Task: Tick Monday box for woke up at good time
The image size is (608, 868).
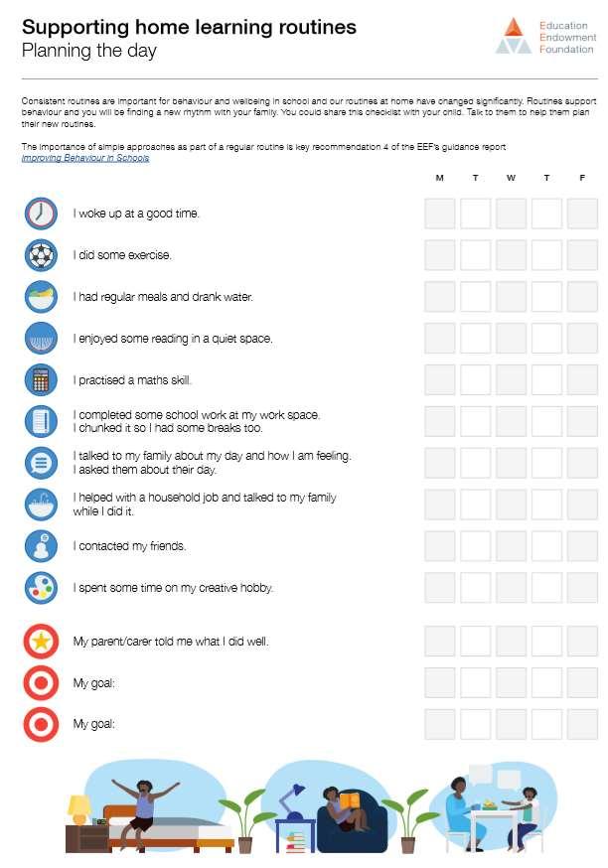Action: 440,214
